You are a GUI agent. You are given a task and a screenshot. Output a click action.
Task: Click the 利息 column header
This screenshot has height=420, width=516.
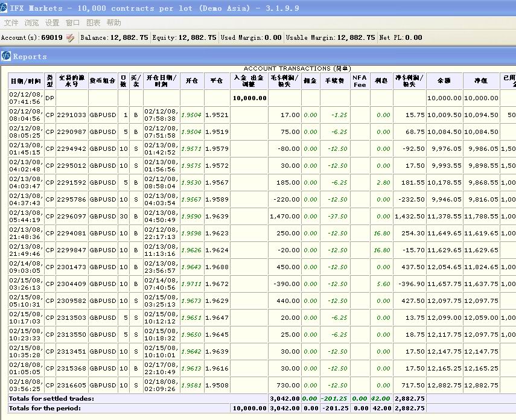coord(381,81)
